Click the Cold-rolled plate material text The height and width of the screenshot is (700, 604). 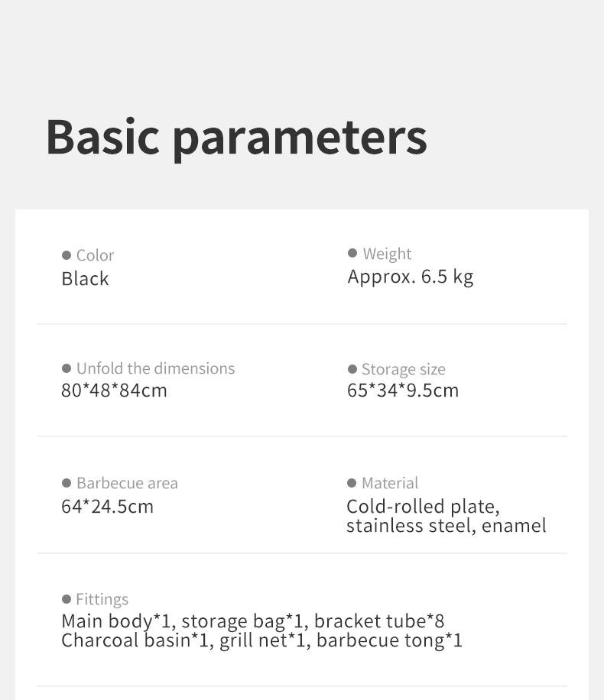pyautogui.click(x=423, y=507)
